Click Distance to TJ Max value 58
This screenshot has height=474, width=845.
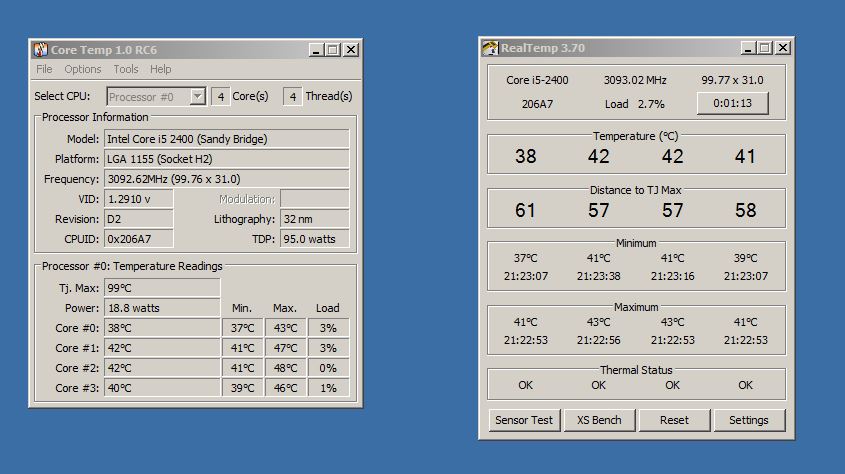click(x=746, y=210)
